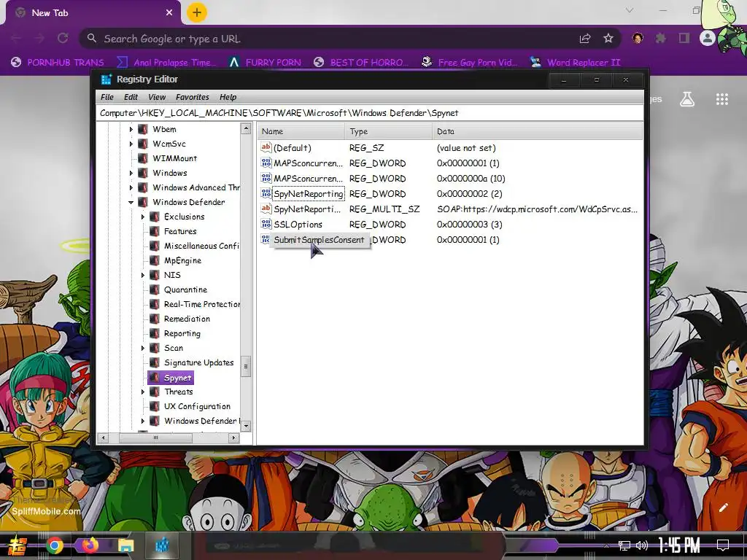Open the Favorites menu in Registry Editor

pyautogui.click(x=192, y=97)
